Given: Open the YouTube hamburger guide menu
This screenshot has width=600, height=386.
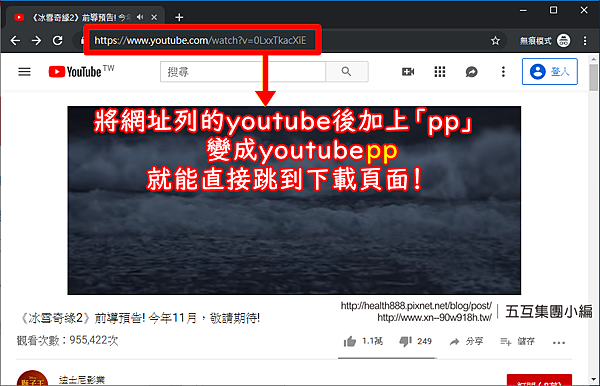Looking at the screenshot, I should [24, 72].
